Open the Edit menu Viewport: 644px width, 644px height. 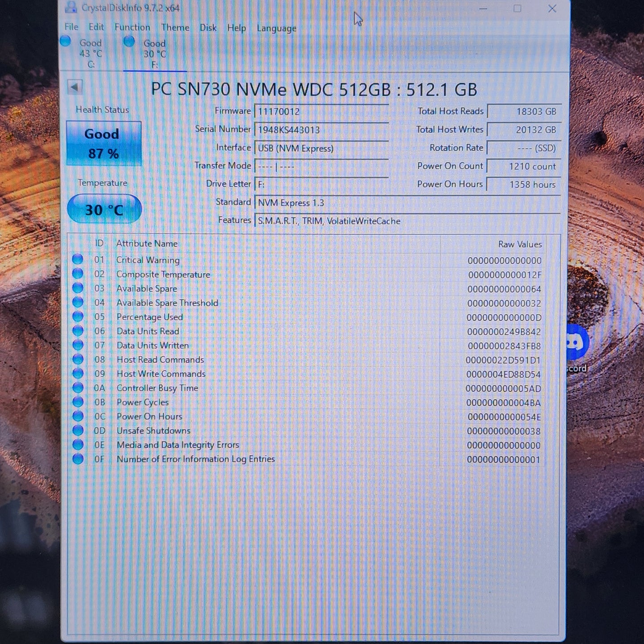[96, 27]
